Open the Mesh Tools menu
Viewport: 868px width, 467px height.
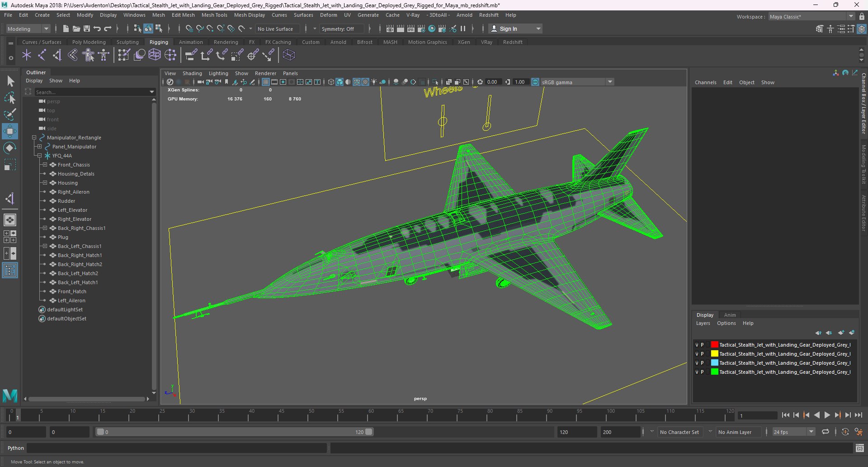point(214,15)
